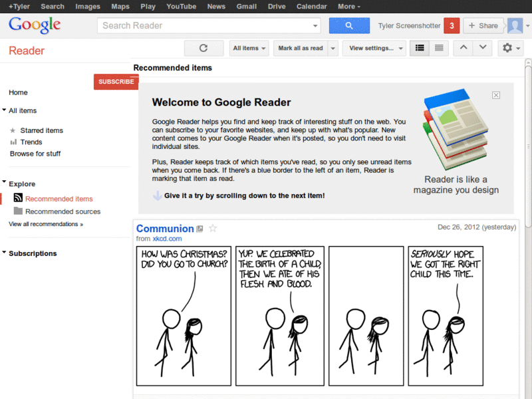Click the Starred items star icon
Image resolution: width=532 pixels, height=399 pixels.
[x=13, y=130]
